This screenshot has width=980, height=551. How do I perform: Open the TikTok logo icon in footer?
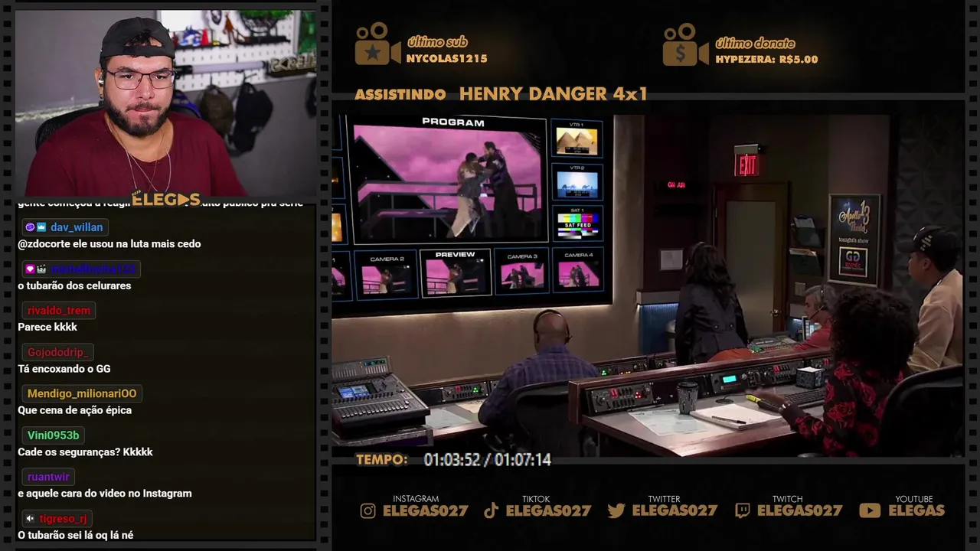point(492,510)
